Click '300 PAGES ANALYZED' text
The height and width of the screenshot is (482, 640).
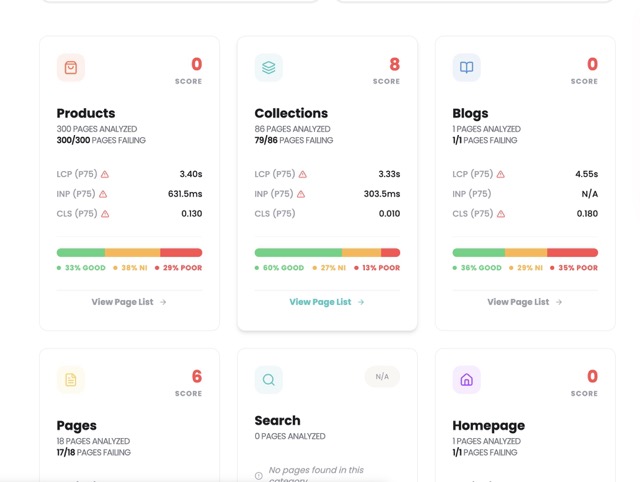(97, 129)
